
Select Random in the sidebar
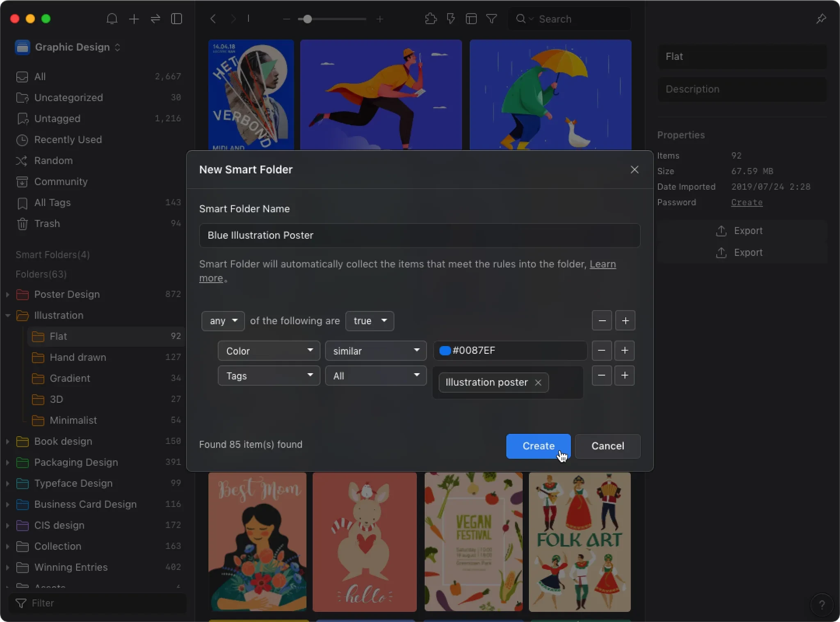[x=53, y=161]
